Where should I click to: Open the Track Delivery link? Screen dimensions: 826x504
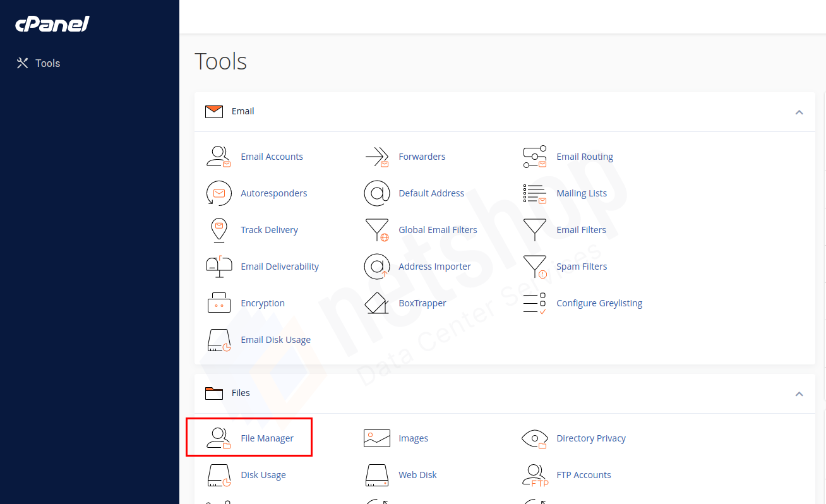(269, 230)
